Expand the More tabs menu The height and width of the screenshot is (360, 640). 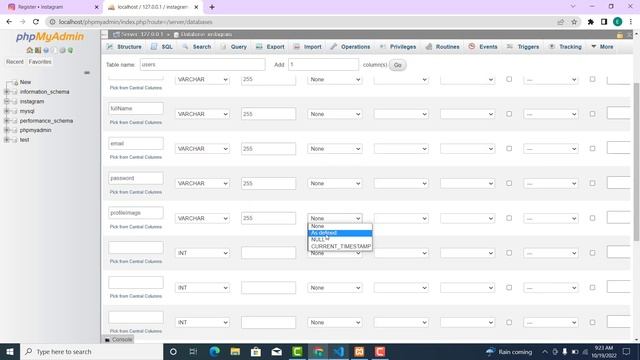[x=602, y=47]
